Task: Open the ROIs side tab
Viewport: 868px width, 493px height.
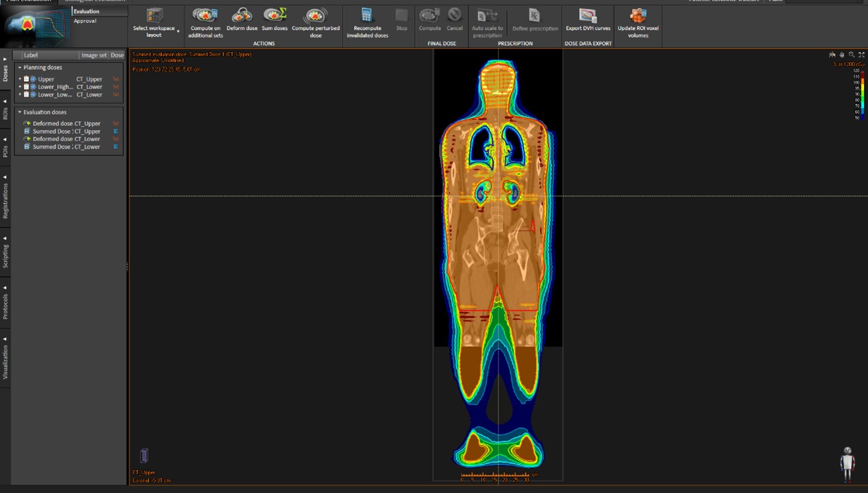Action: pos(5,110)
